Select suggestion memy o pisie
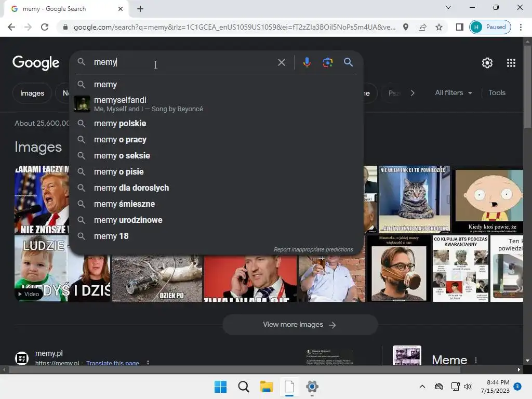Screen dimensions: 532x399 pyautogui.click(x=217, y=171)
